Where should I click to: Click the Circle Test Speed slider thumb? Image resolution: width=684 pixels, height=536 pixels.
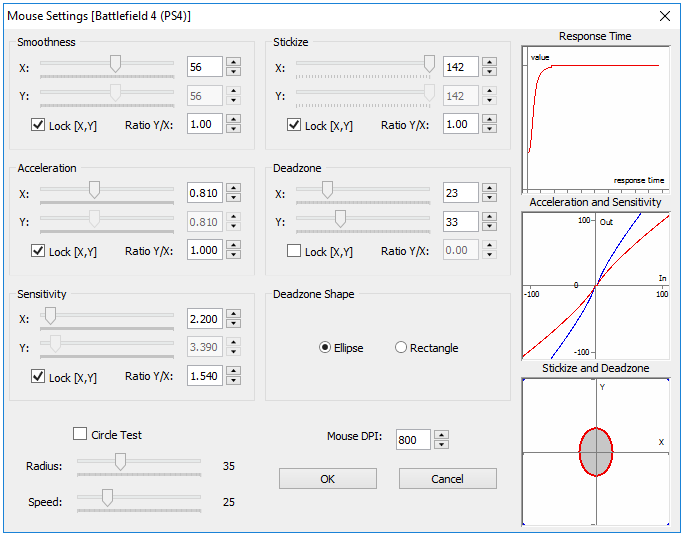[107, 498]
